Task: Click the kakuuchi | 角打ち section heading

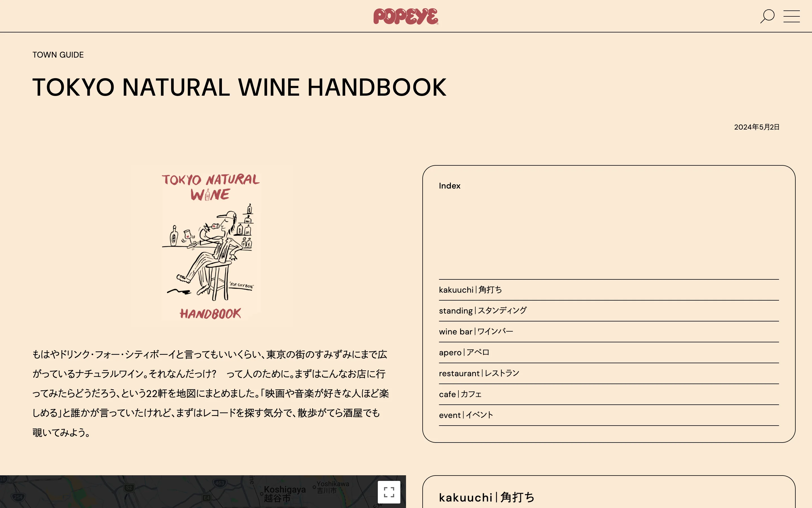Action: (487, 497)
